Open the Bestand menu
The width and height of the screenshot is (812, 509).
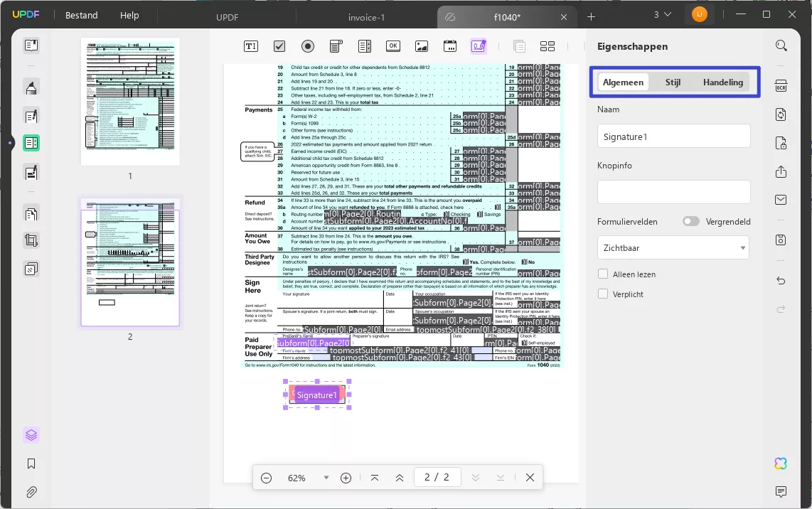tap(81, 15)
